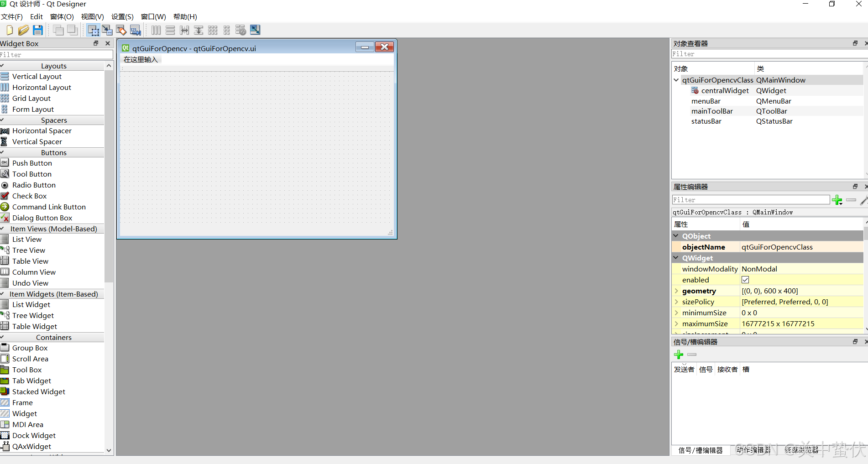Click the Adjust Size toolbar icon
This screenshot has width=868, height=464.
click(x=255, y=30)
